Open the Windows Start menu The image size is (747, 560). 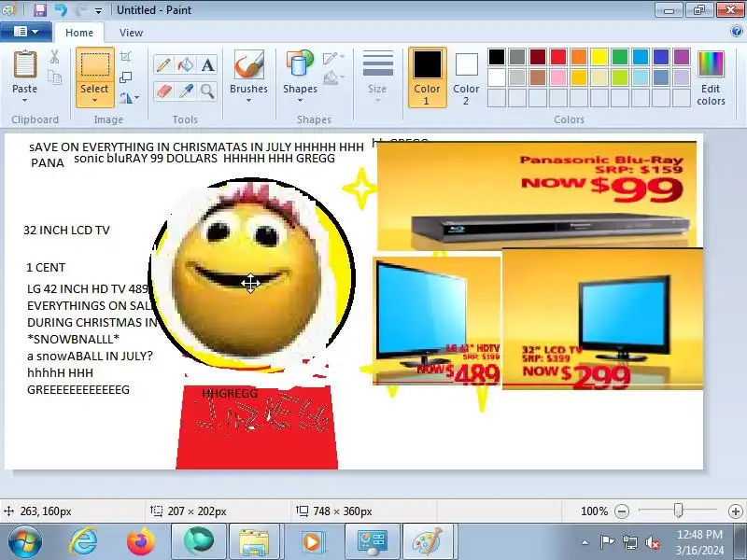[x=24, y=541]
